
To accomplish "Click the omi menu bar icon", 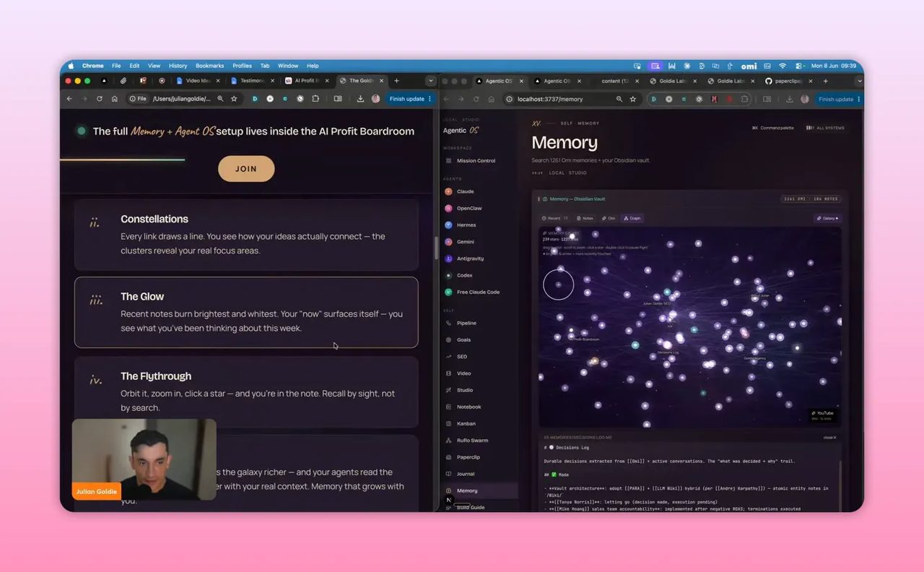I will (749, 66).
